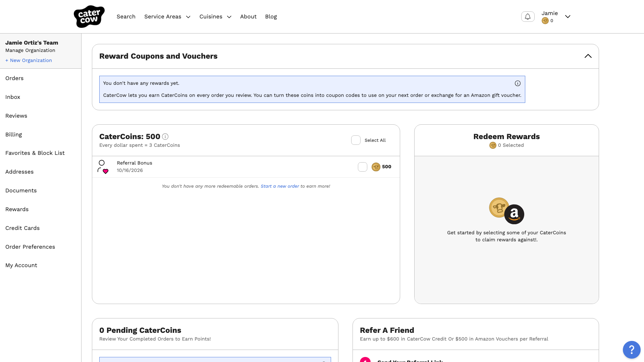Open Order Preferences in the sidebar
Viewport: 644px width, 362px height.
tap(30, 247)
